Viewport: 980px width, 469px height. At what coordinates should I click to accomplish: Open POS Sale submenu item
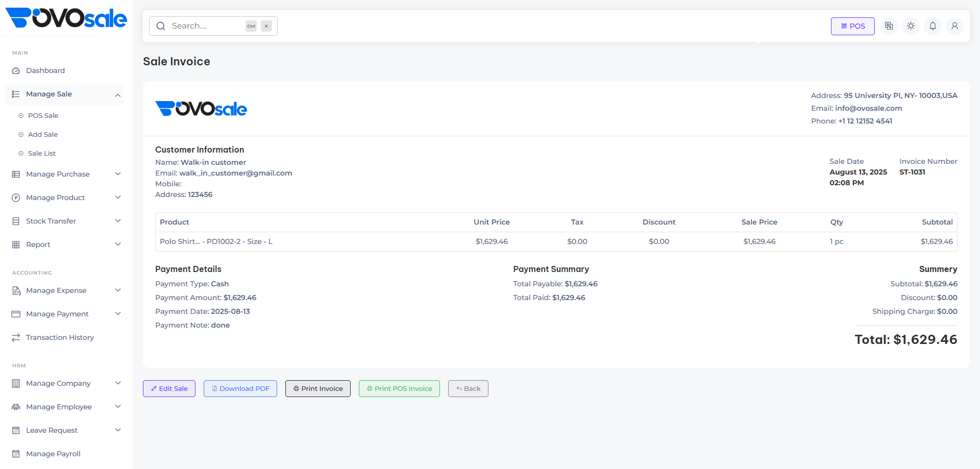click(x=43, y=116)
